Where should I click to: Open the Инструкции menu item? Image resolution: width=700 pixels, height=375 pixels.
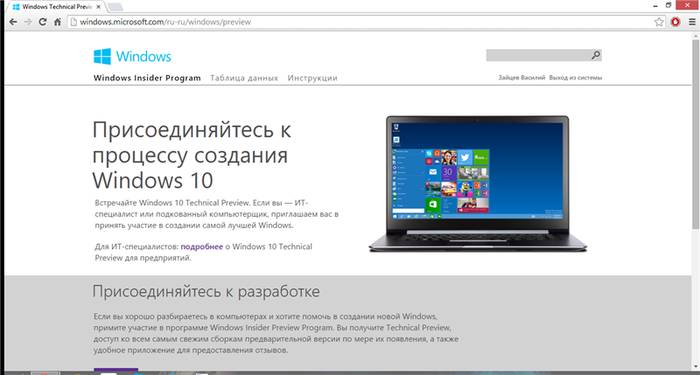312,78
